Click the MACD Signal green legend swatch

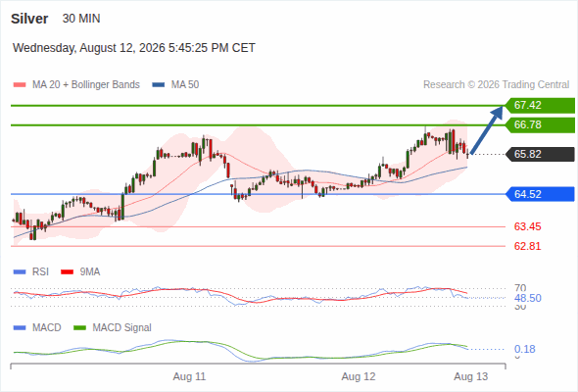point(79,328)
